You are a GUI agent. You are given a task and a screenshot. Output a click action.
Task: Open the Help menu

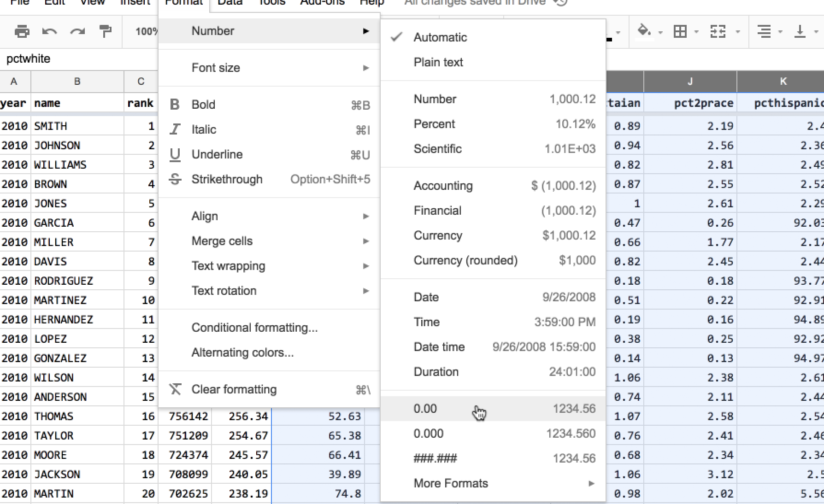coord(372,3)
